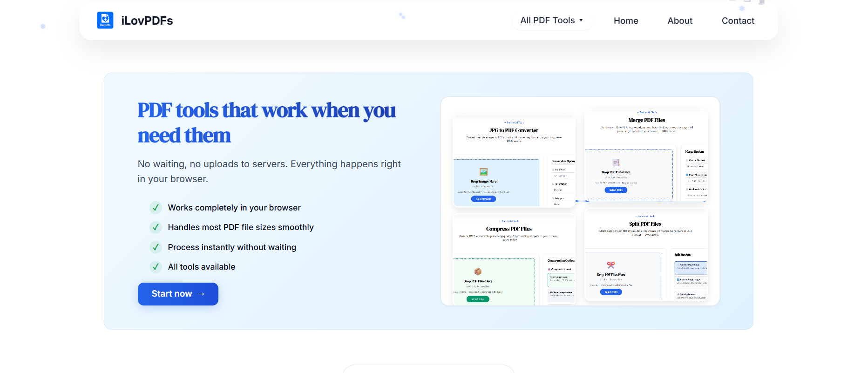Viewport: 868px width, 373px height.
Task: Navigate to the Contact page
Action: (738, 21)
